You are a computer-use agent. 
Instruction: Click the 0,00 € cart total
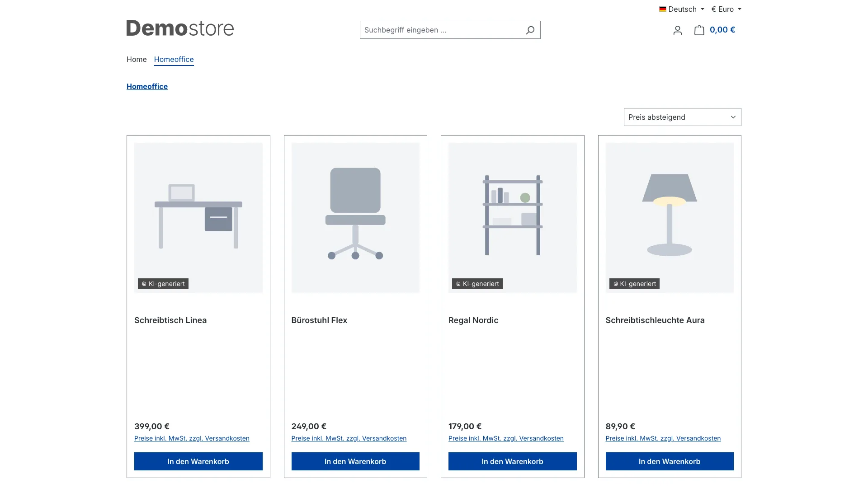pyautogui.click(x=722, y=30)
